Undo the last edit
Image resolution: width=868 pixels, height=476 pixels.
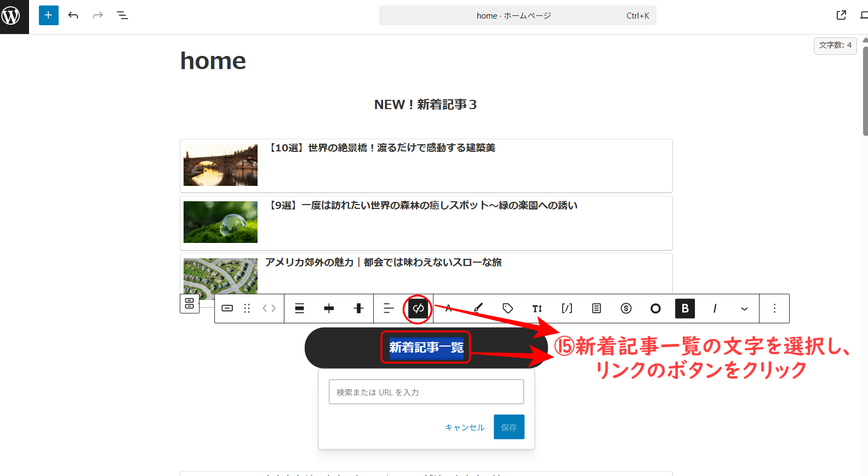tap(73, 15)
